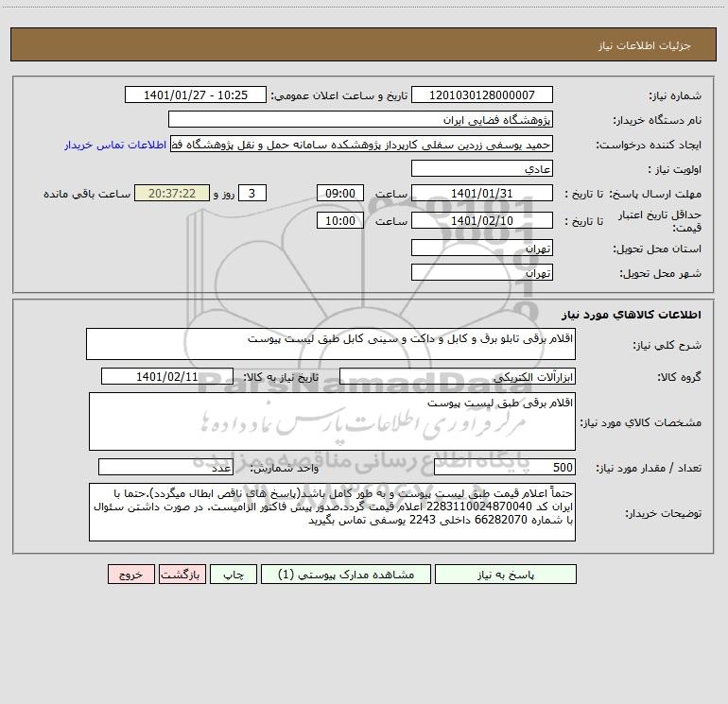This screenshot has width=728, height=704.
Task: Click the quantity field showing 500
Action: (505, 467)
